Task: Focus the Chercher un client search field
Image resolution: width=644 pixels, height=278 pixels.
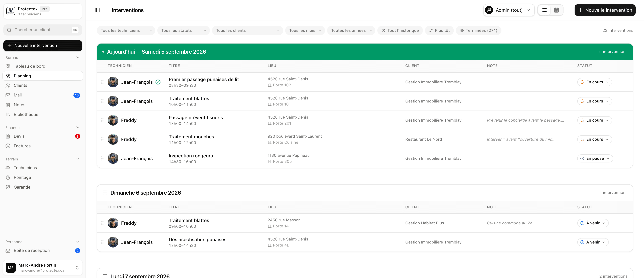Action: pyautogui.click(x=42, y=30)
